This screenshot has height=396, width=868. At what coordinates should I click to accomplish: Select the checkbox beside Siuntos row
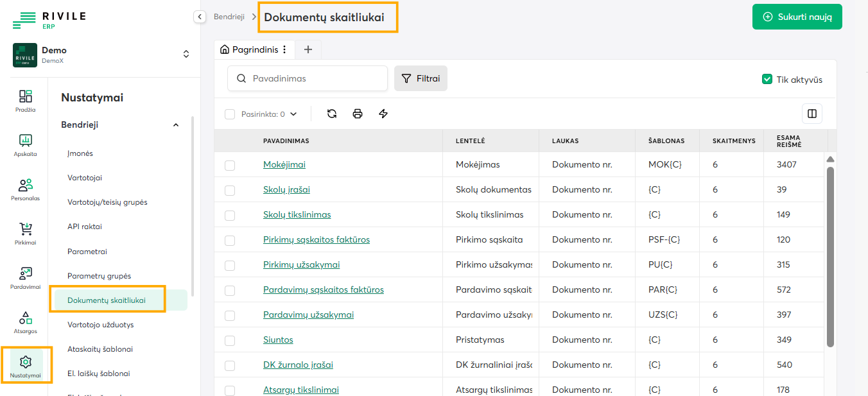230,340
